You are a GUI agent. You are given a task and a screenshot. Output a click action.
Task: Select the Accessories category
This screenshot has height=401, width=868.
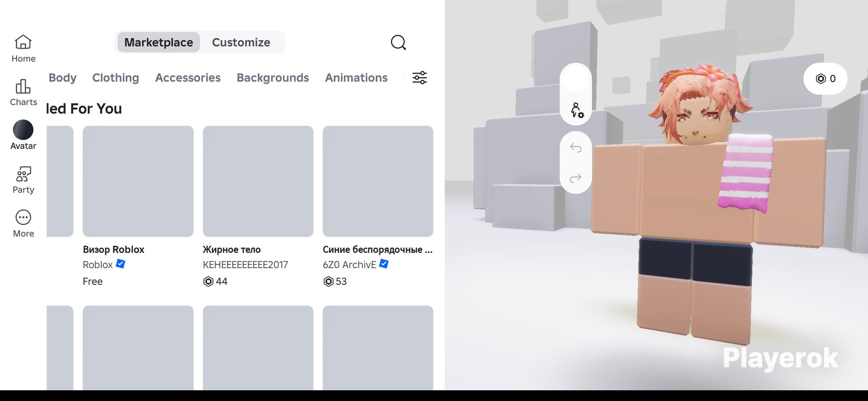188,78
